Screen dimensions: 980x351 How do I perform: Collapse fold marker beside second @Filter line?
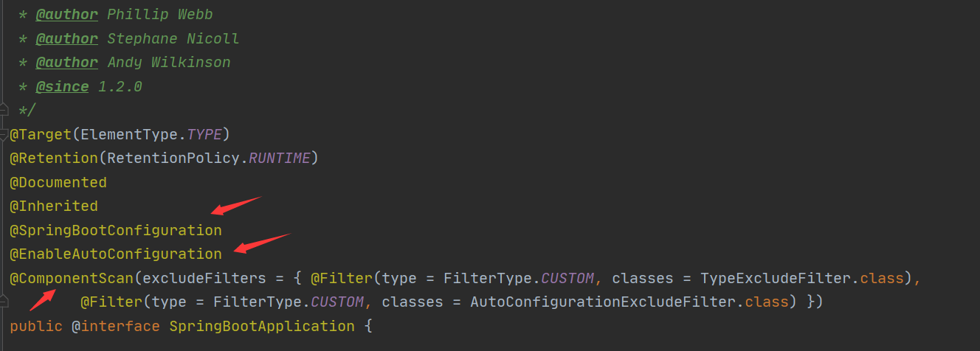click(4, 301)
